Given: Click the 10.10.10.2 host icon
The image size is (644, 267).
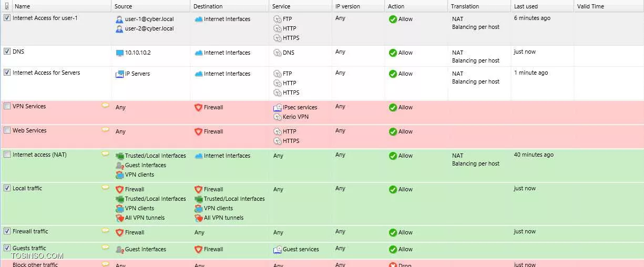Looking at the screenshot, I should click(x=119, y=53).
